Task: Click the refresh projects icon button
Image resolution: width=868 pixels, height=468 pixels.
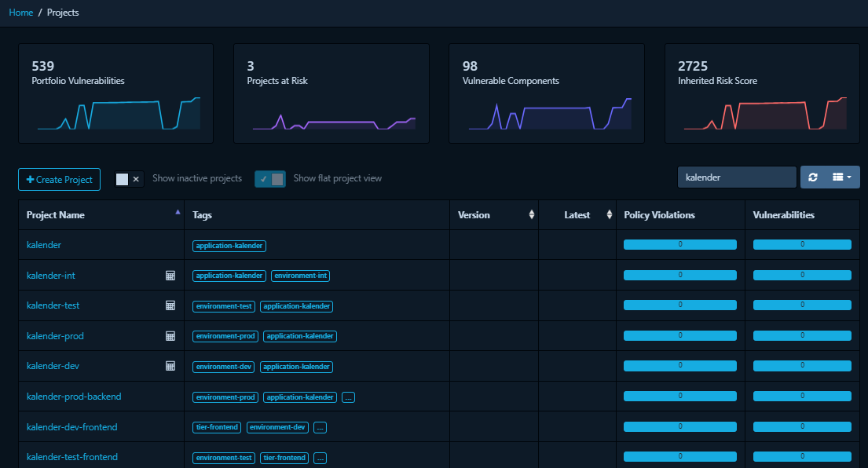Action: [x=813, y=177]
